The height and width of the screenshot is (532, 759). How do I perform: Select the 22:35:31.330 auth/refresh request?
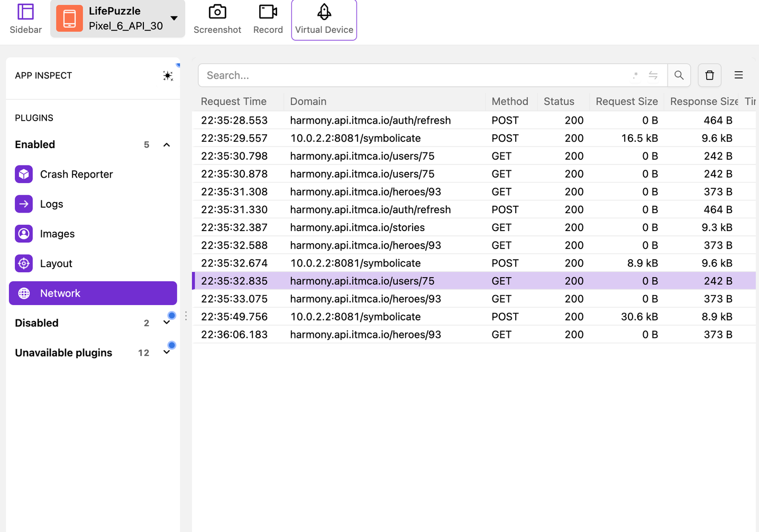click(x=474, y=209)
